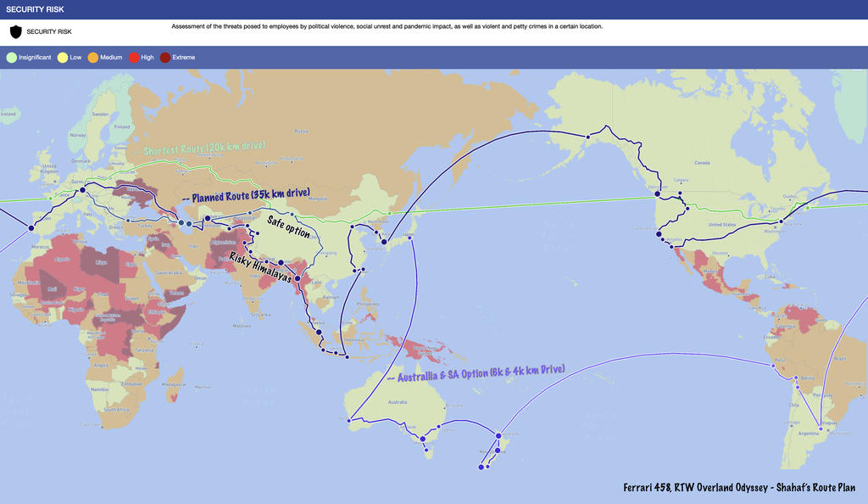Toggle the Medium orange risk level circle

[x=93, y=58]
